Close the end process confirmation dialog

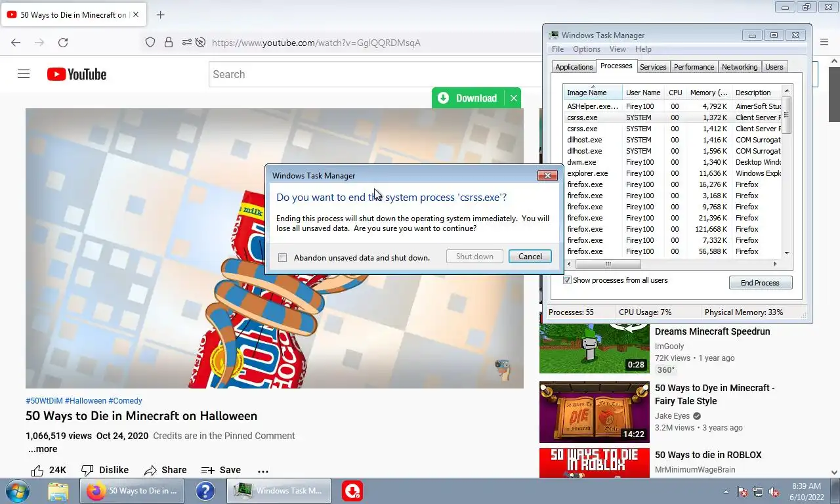tap(547, 175)
